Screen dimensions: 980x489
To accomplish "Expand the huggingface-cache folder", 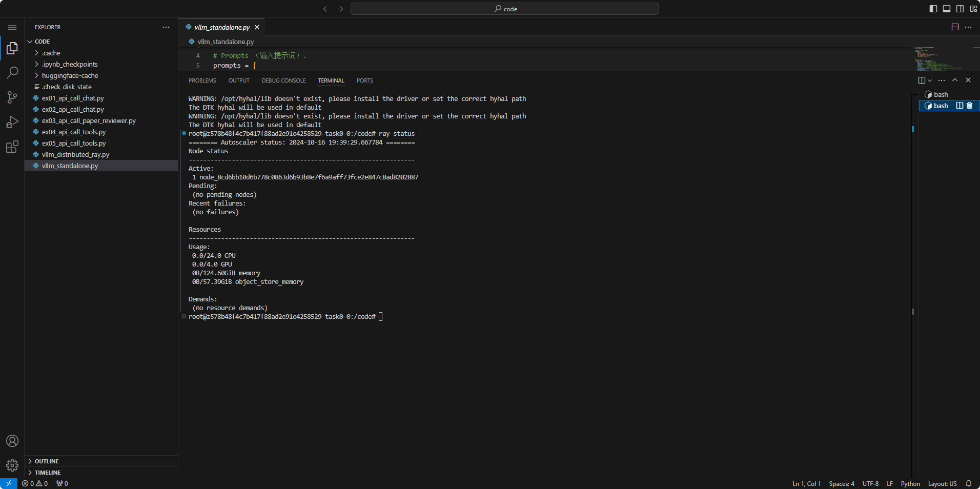I will 101,75.
